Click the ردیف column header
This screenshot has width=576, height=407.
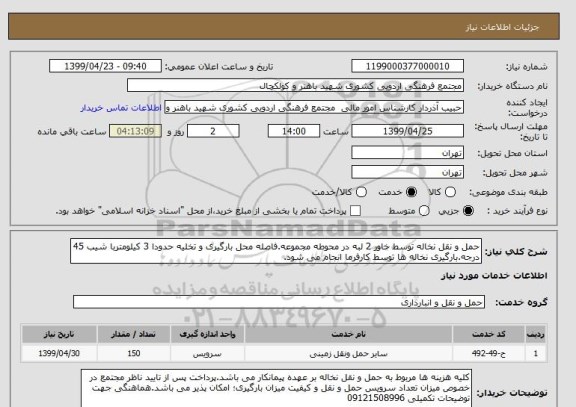536,334
